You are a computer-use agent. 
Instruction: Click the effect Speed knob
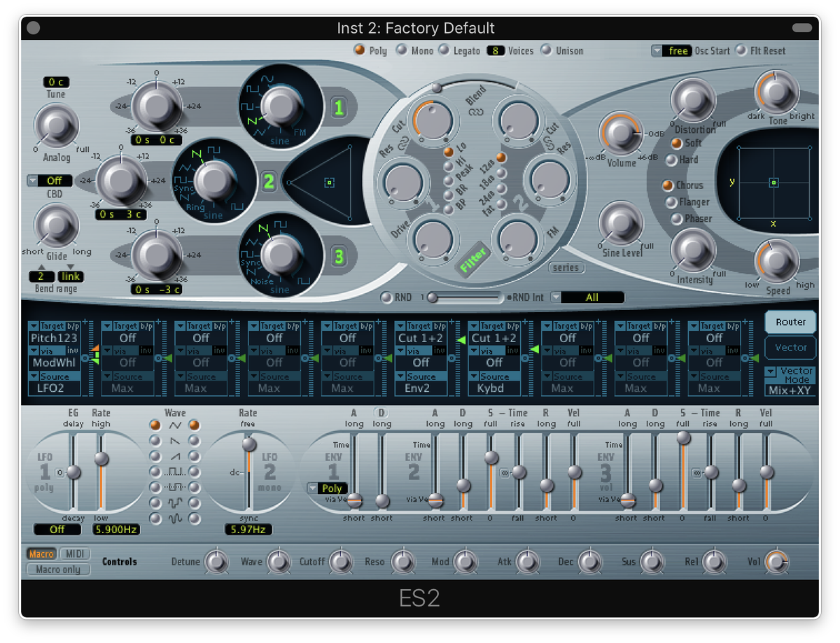pos(776,260)
